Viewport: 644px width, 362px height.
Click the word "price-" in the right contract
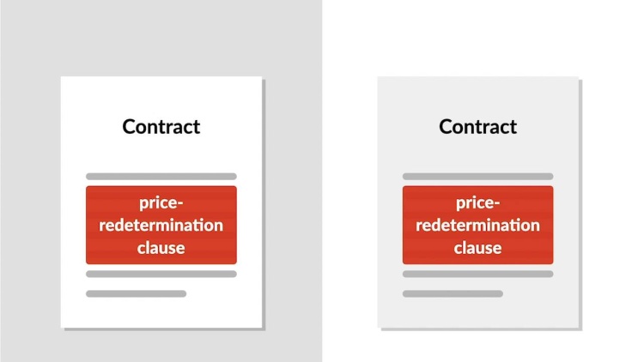[477, 203]
